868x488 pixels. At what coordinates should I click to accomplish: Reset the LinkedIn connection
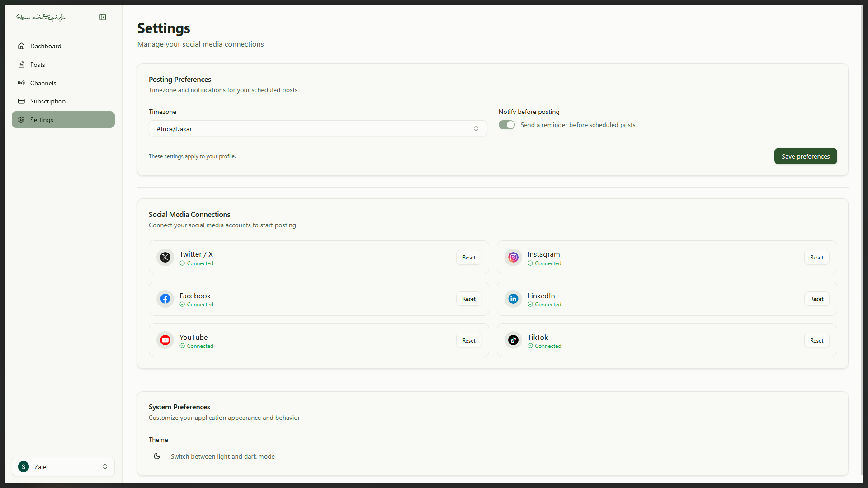(816, 299)
